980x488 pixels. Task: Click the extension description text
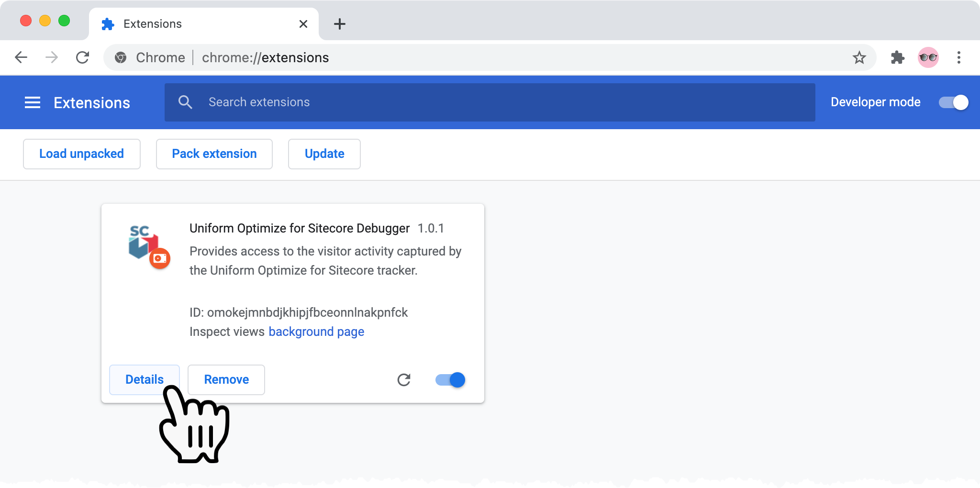pos(325,261)
